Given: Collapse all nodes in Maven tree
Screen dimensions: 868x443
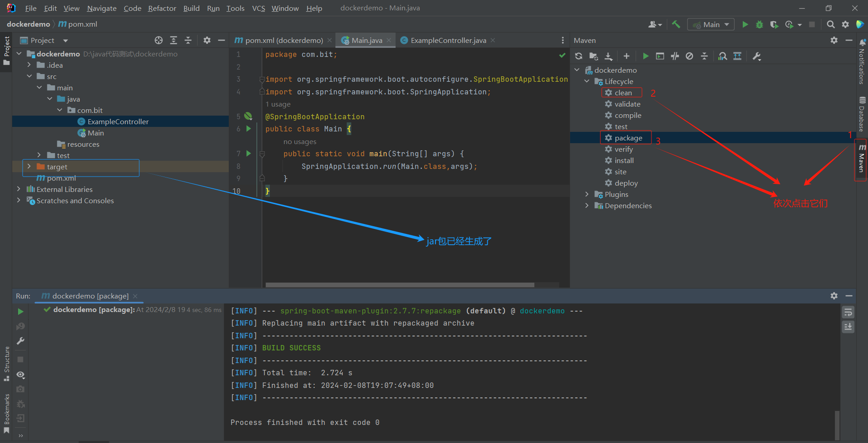Looking at the screenshot, I should tap(704, 56).
